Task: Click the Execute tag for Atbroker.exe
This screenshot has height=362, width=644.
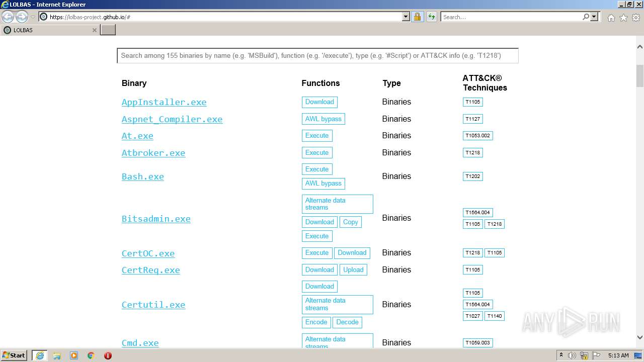Action: click(x=317, y=153)
